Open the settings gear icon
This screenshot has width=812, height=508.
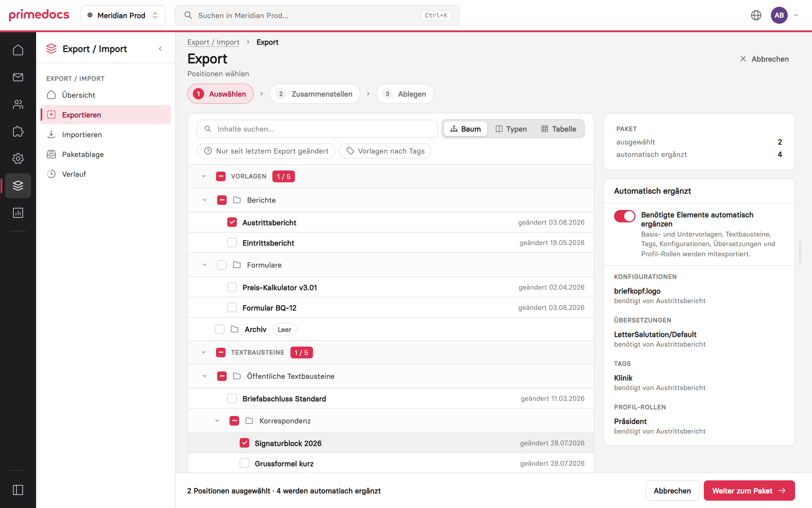[18, 158]
